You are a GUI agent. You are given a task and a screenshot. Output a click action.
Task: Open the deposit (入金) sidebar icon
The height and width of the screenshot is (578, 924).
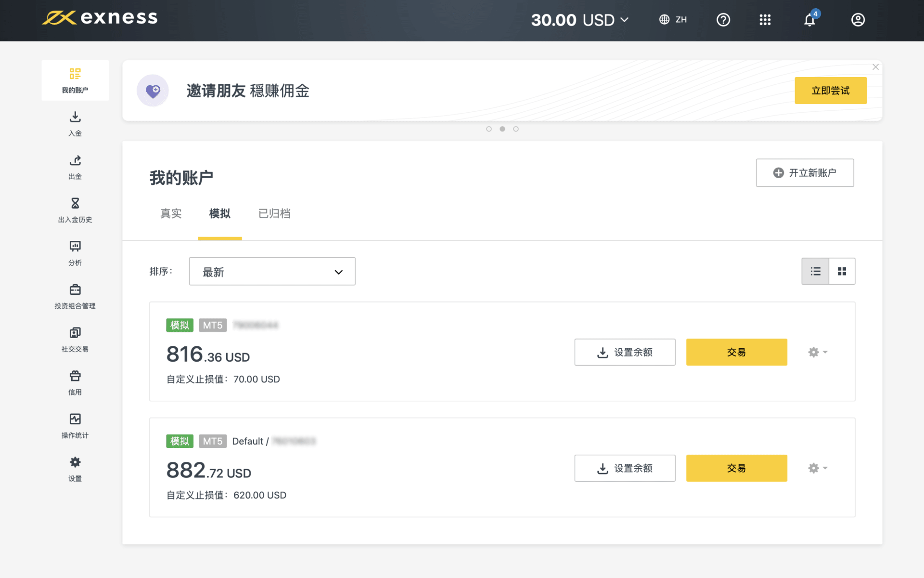(x=75, y=118)
